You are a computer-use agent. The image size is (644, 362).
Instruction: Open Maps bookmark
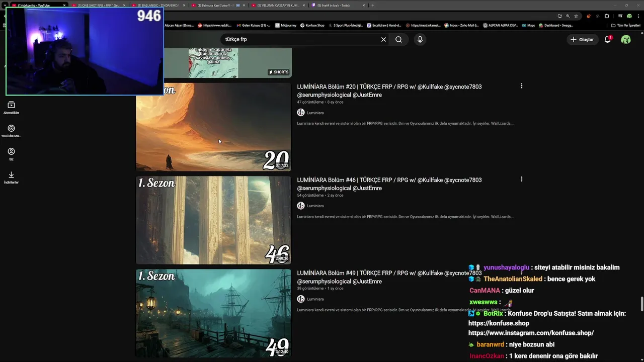click(x=528, y=25)
